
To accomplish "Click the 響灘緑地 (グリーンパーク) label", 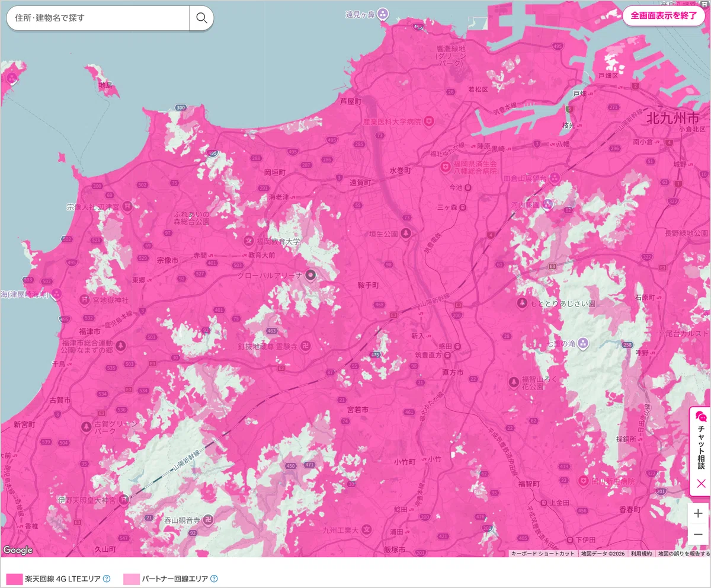I will click(452, 56).
